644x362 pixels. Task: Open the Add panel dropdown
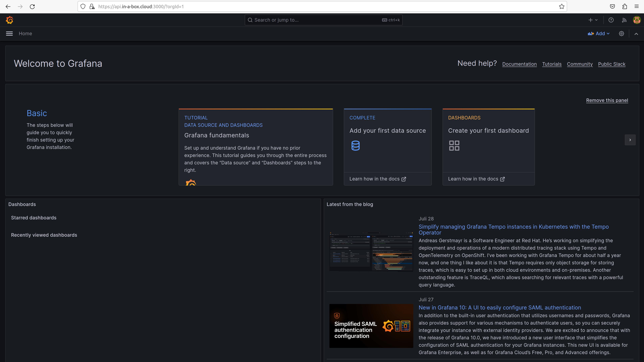[x=599, y=34]
